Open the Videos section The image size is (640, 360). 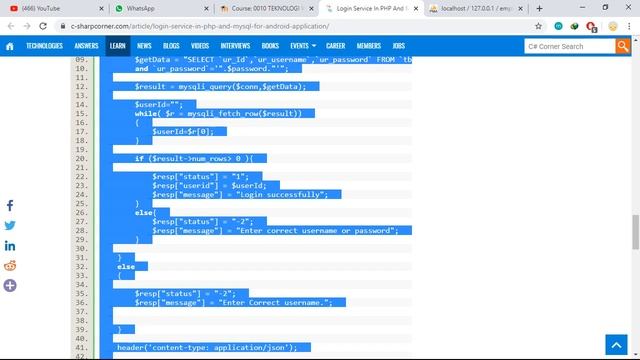pyautogui.click(x=200, y=46)
